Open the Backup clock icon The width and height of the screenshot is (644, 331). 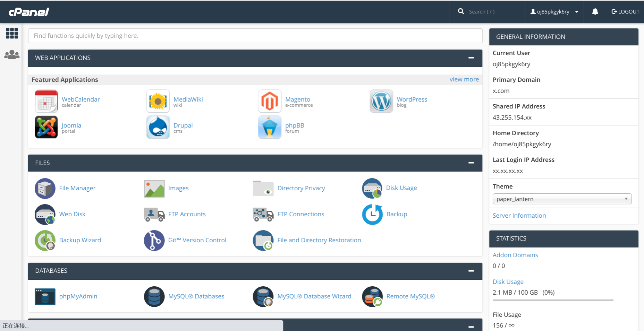[372, 215]
